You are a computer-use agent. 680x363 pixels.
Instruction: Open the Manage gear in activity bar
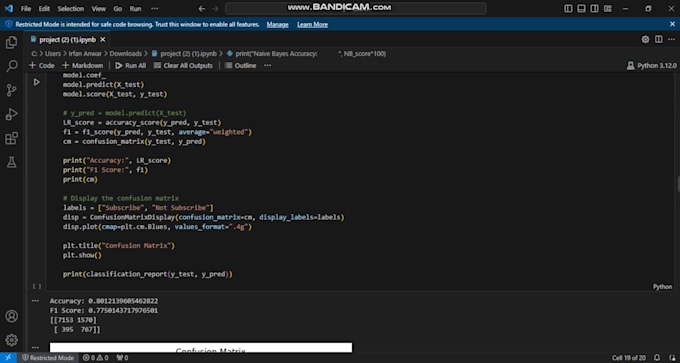coord(11,340)
